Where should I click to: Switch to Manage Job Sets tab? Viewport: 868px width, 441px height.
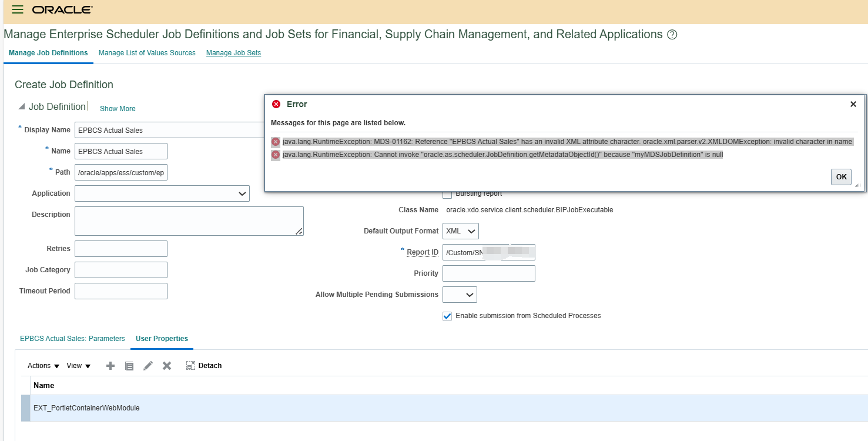pos(233,53)
